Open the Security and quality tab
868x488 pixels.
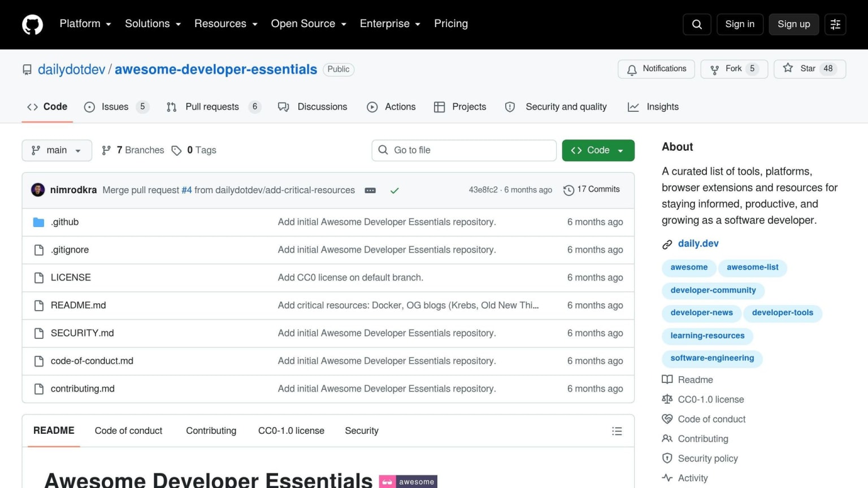click(556, 107)
